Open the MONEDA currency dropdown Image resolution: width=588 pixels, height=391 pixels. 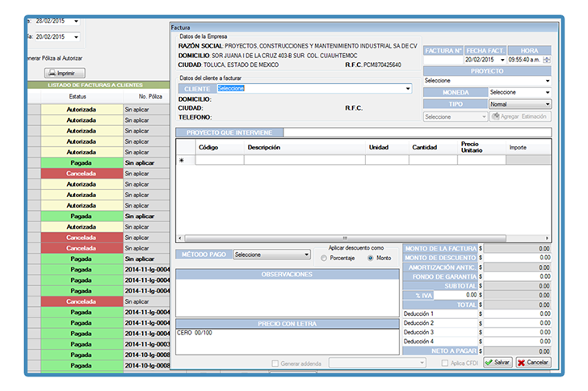click(x=547, y=92)
